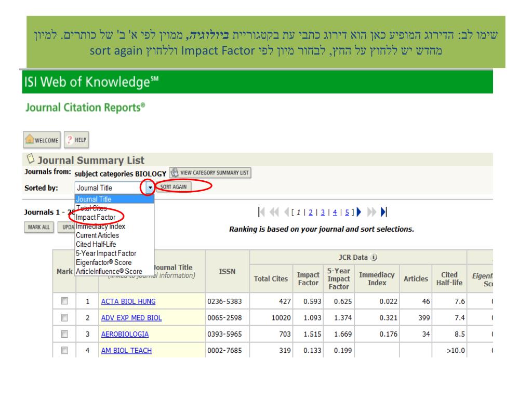Check the AEROBIOLOGIA row checkbox
This screenshot has height=399, width=532.
click(64, 334)
